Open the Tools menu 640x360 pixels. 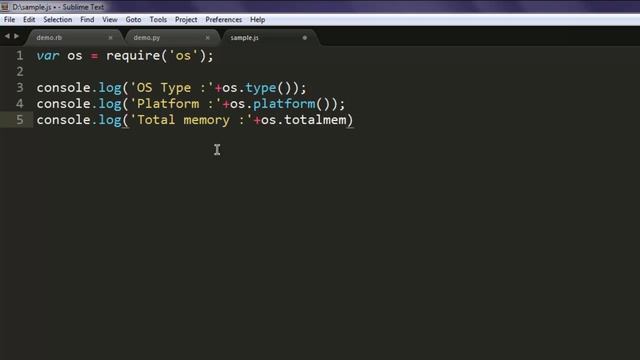(x=158, y=20)
